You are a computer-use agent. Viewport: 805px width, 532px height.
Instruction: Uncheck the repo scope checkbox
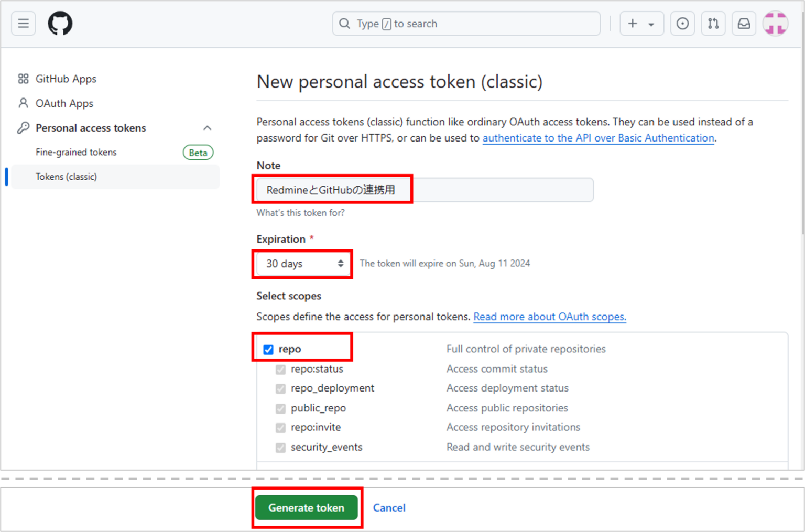click(268, 350)
